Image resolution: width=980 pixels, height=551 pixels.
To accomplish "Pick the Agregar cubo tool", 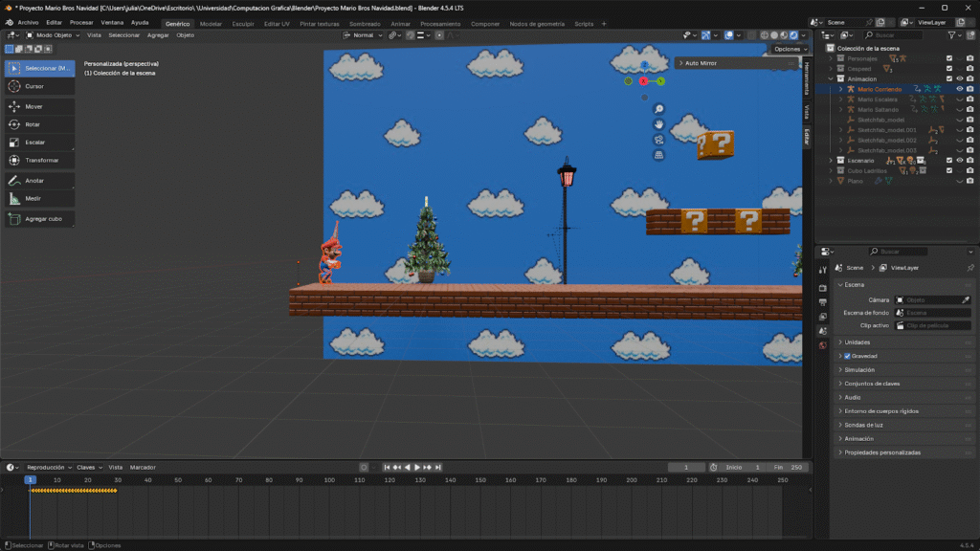I will tap(42, 218).
